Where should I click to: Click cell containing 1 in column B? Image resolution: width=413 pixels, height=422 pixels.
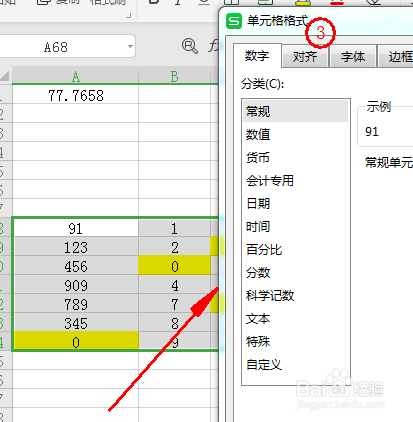(x=174, y=228)
